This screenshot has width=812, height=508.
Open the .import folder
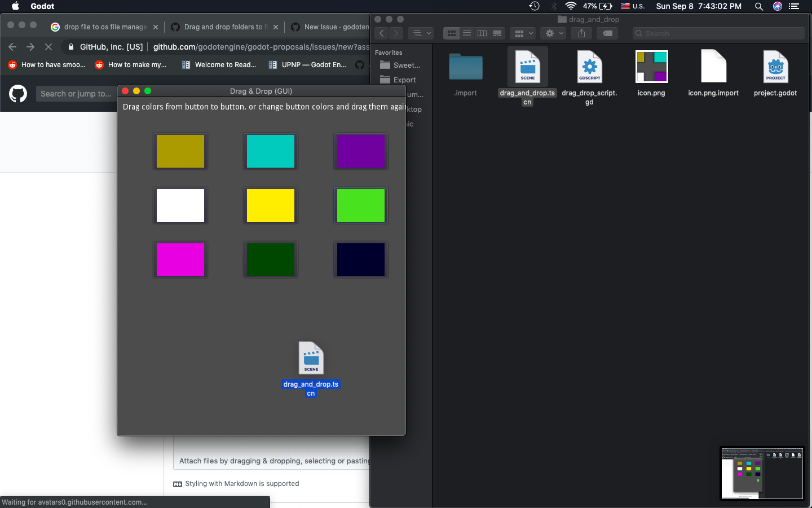click(x=465, y=67)
